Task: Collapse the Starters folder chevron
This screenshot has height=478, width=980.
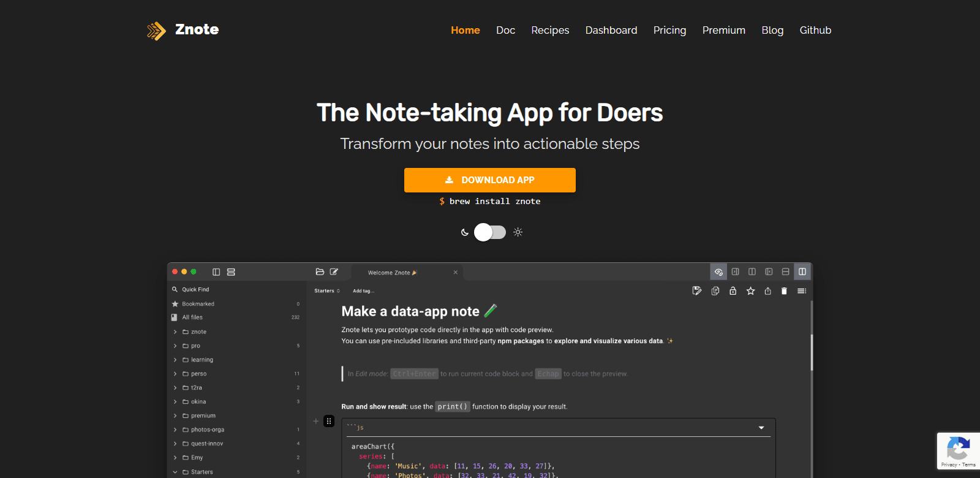Action: coord(175,472)
